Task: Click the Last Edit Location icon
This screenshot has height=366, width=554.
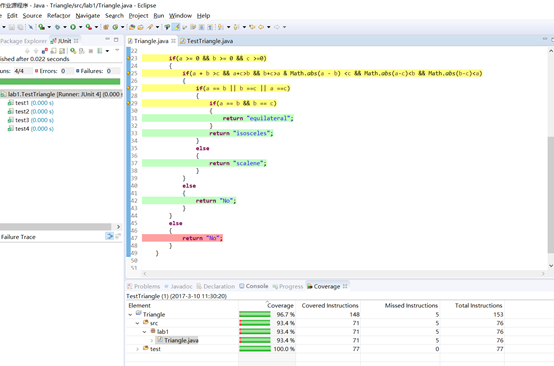Action: coord(252,27)
